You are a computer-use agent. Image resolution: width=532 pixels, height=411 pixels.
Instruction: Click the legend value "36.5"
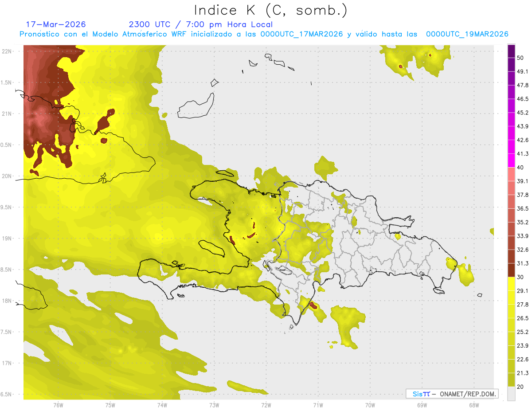pos(523,208)
